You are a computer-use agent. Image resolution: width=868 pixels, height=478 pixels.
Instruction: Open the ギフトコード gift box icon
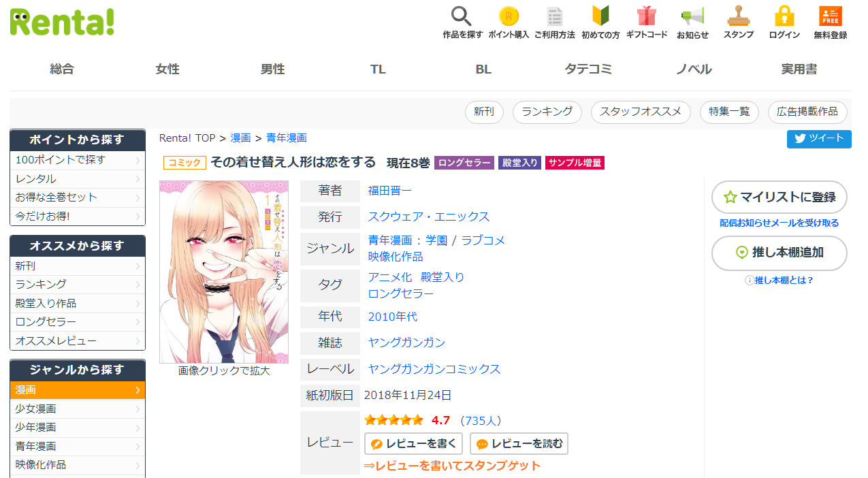click(647, 16)
